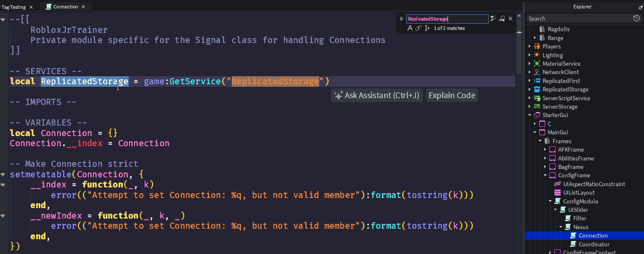Toggle the selection-search option in find widget
This screenshot has width=644, height=254.
click(427, 27)
